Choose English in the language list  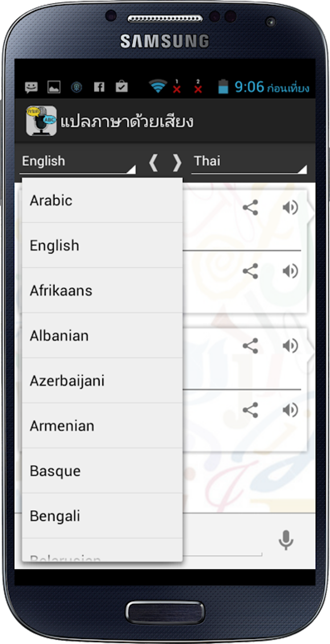coord(102,246)
